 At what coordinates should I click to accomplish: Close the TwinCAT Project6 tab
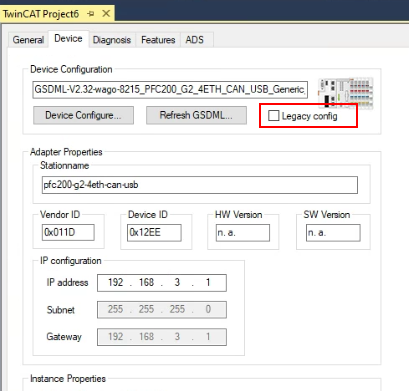[x=106, y=14]
